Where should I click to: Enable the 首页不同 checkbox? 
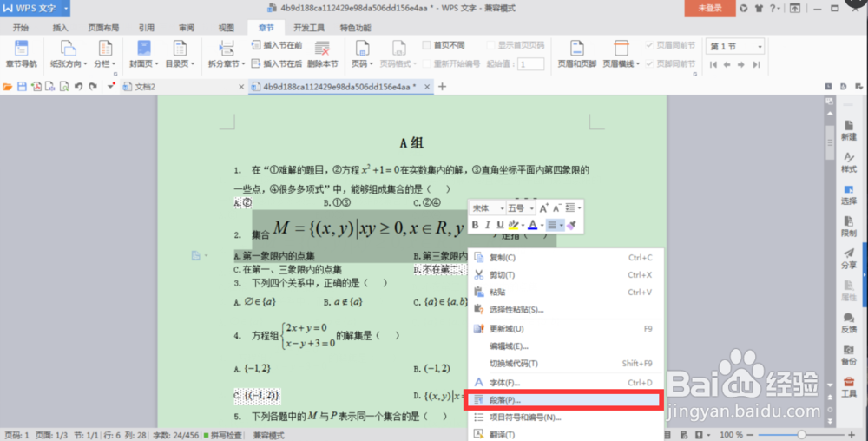coord(426,45)
